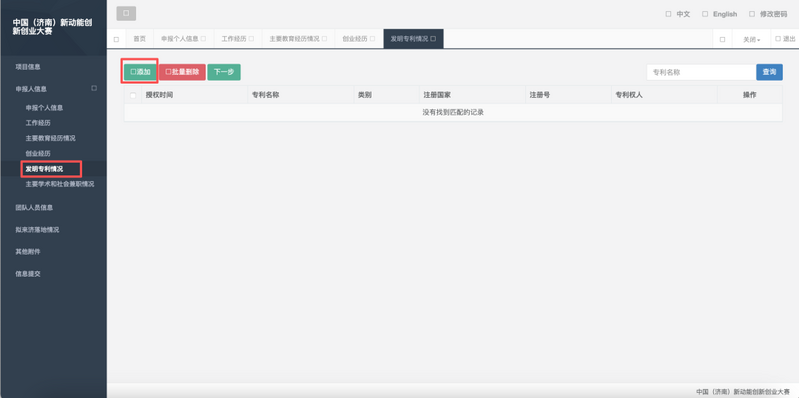Switch to the 主要教育经历情况 tab
The width and height of the screenshot is (799, 398).
[x=295, y=39]
